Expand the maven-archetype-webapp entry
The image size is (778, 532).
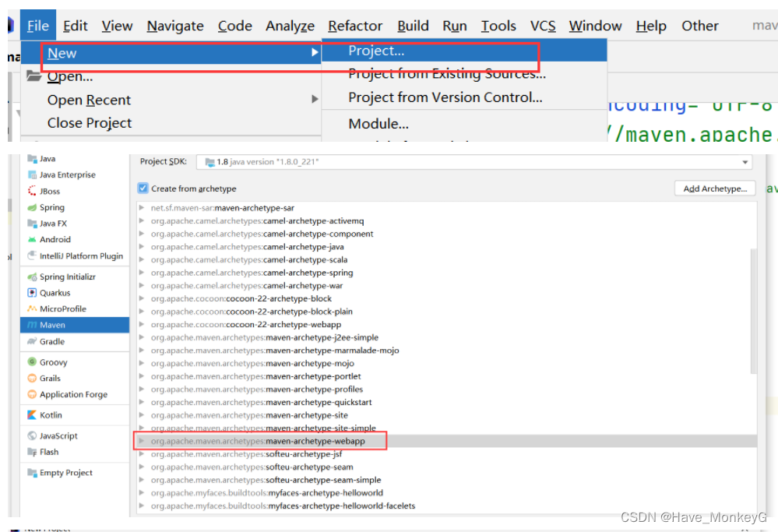(142, 441)
